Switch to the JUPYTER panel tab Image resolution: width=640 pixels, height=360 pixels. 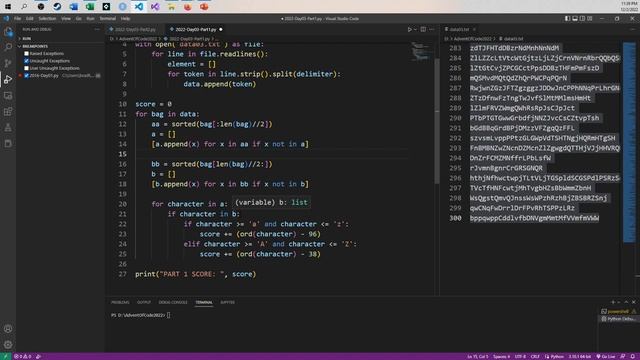[x=227, y=302]
